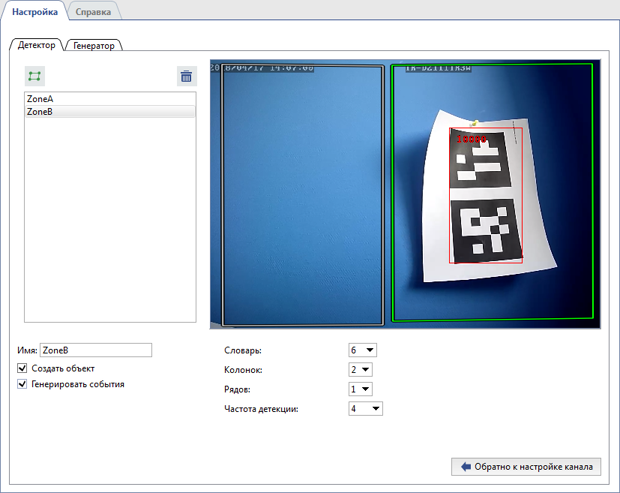Screen dimensions: 620x493
Task: Click Обратно к настройке канала button
Action: [527, 466]
